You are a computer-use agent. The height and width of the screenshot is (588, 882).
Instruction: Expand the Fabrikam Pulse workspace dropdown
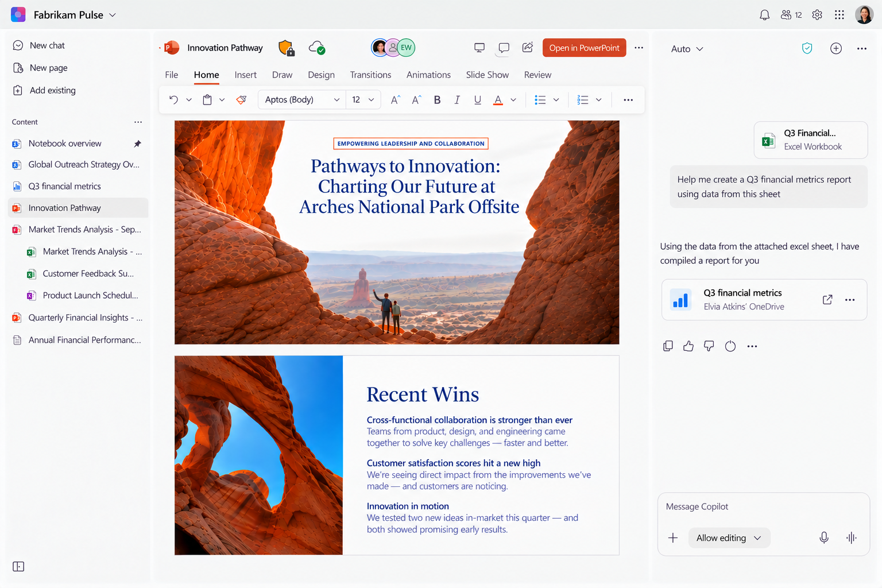tap(113, 15)
